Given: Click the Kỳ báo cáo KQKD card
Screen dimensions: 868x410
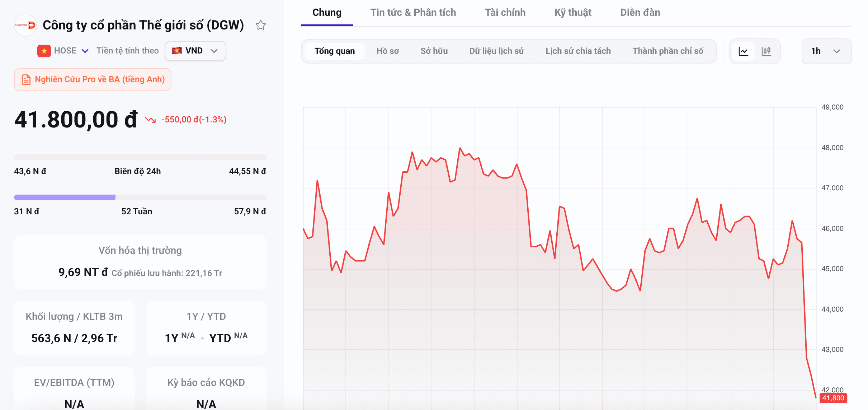Looking at the screenshot, I should click(206, 388).
